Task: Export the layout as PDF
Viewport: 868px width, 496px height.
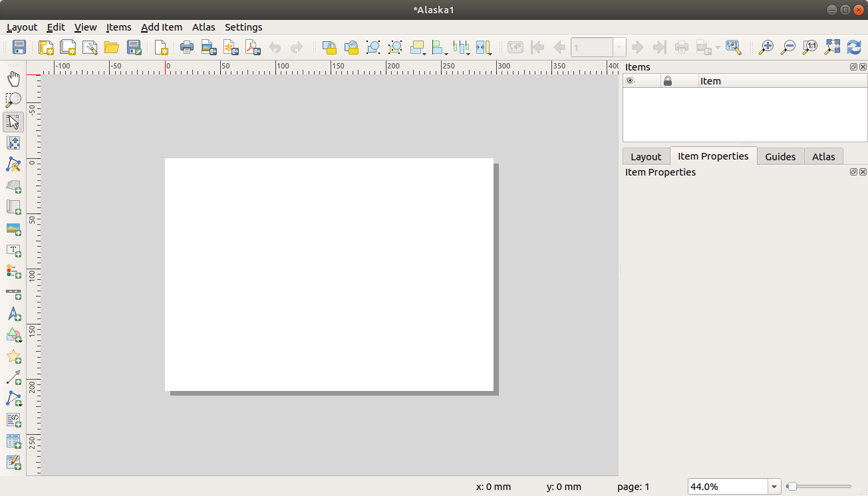Action: pyautogui.click(x=253, y=47)
